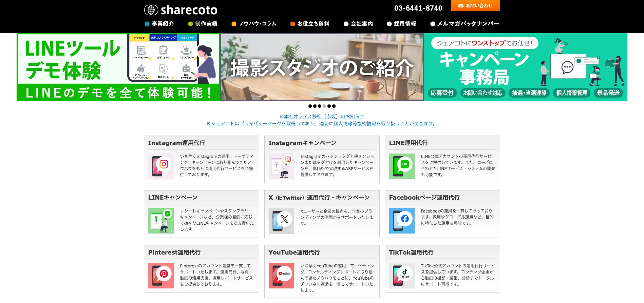The width and height of the screenshot is (644, 303).
Task: Click the Instagram運用代行 phone icon
Action: (x=161, y=166)
